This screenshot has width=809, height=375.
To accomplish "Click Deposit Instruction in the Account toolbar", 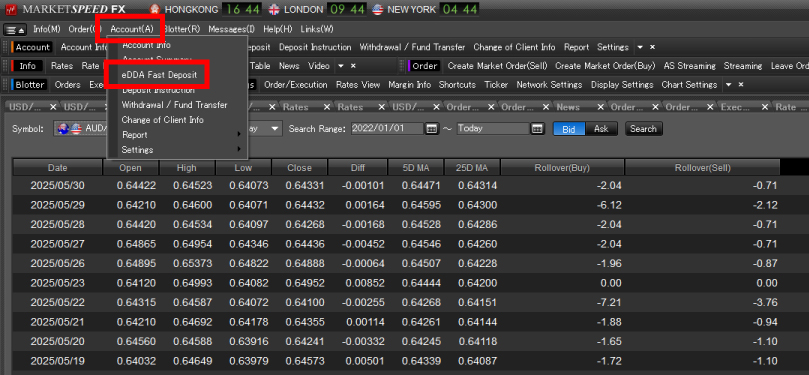I will click(x=315, y=47).
